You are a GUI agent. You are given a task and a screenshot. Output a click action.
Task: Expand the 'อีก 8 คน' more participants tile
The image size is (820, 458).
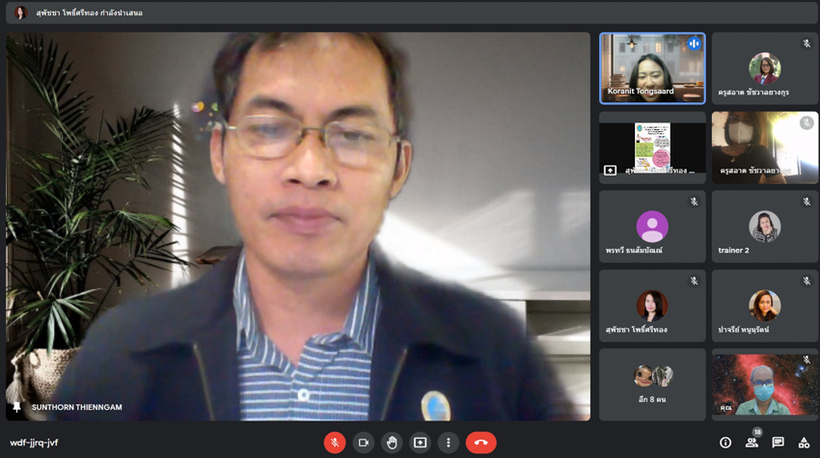click(652, 384)
